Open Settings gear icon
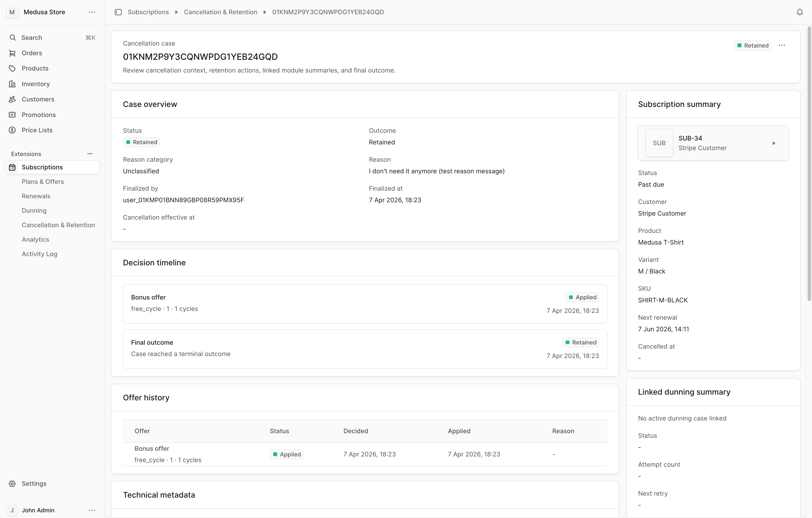The width and height of the screenshot is (812, 518). [x=12, y=484]
